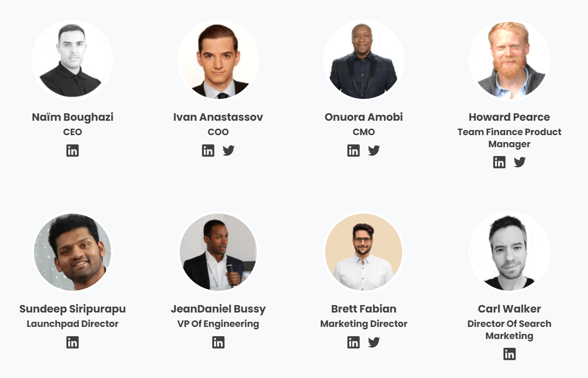
Task: Open JeanDaniel Bussy's LinkedIn profile
Action: pyautogui.click(x=218, y=342)
